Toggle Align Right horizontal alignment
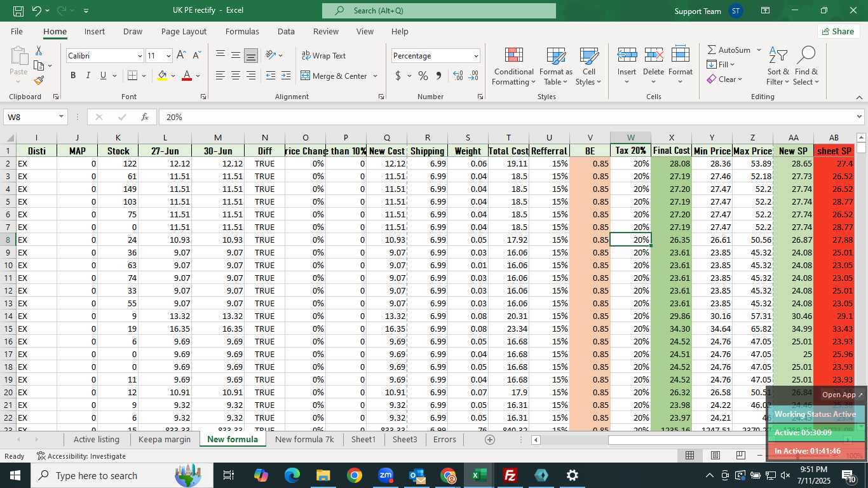Viewport: 868px width, 488px height. click(x=251, y=76)
